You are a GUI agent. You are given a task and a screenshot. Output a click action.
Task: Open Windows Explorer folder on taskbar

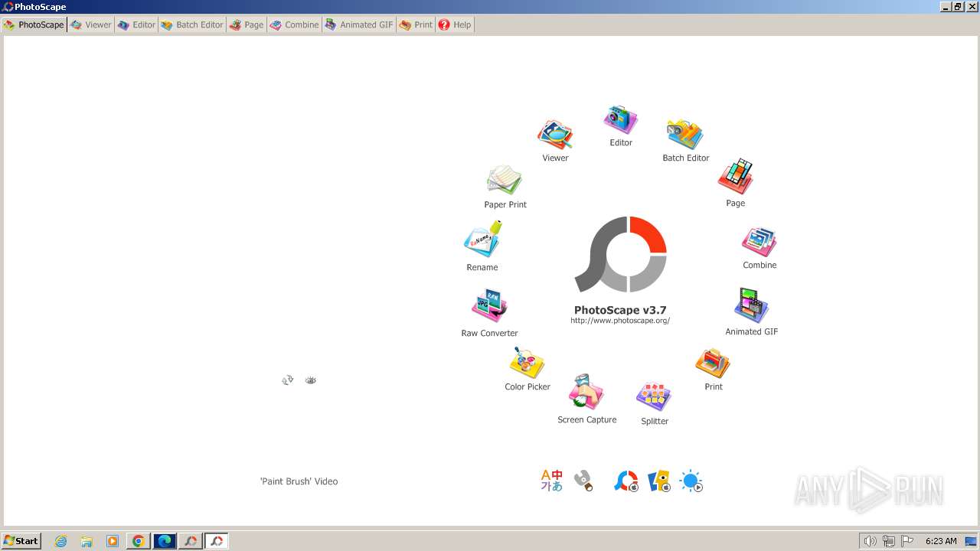pyautogui.click(x=87, y=541)
